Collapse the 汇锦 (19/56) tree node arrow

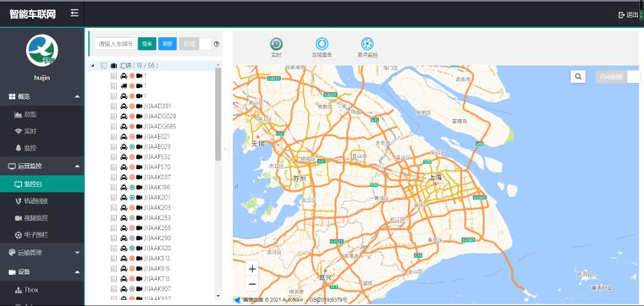(x=93, y=66)
